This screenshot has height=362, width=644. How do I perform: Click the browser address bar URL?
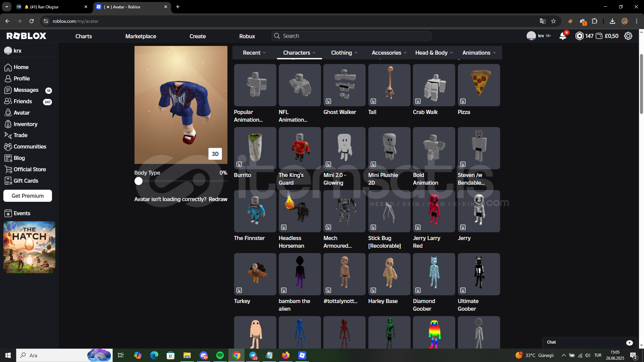tap(75, 21)
